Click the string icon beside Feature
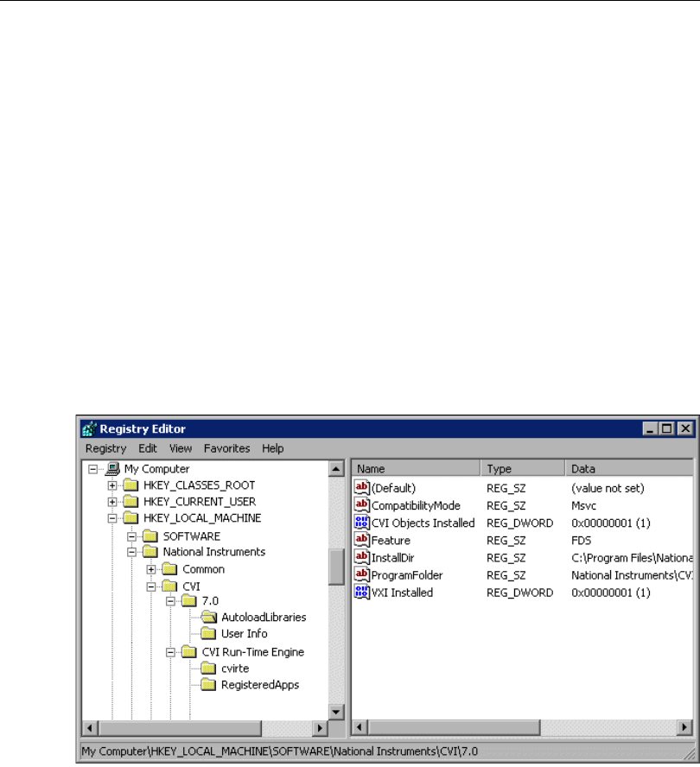Image resolution: width=700 pixels, height=767 pixels. pos(362,540)
